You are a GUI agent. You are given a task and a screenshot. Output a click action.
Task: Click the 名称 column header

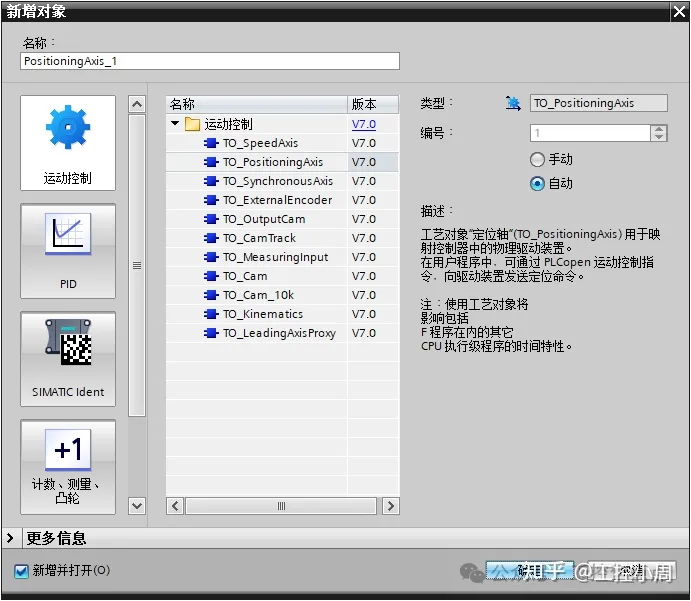pyautogui.click(x=256, y=104)
